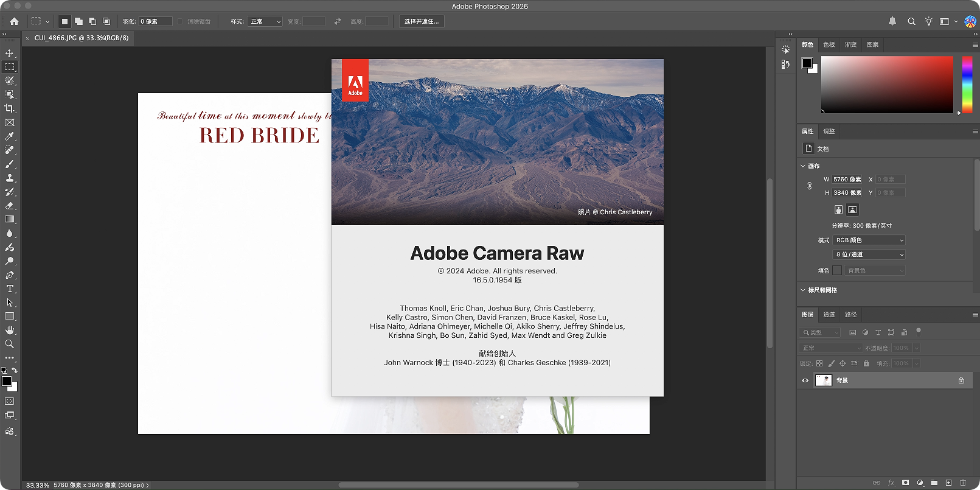This screenshot has height=490, width=980.
Task: Select the Zoom tool
Action: [10, 344]
